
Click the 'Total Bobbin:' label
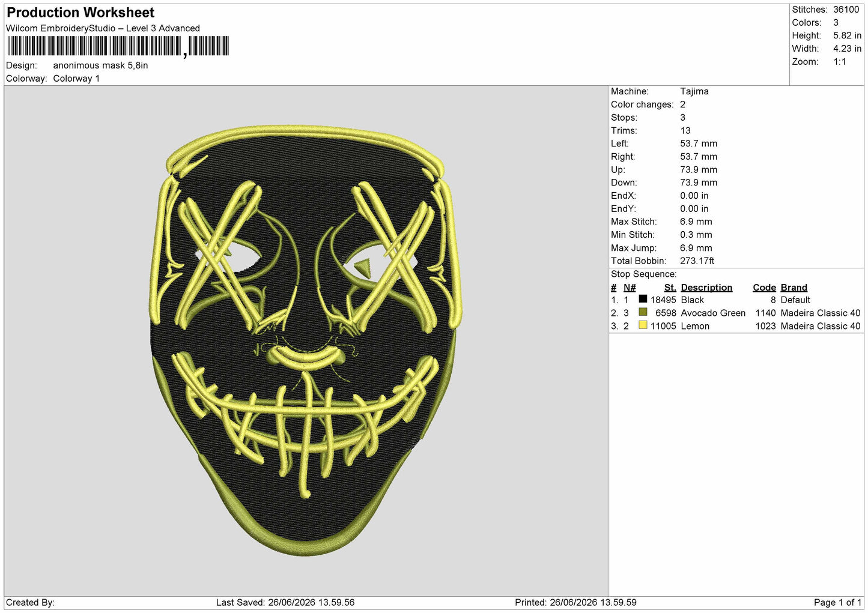(639, 261)
